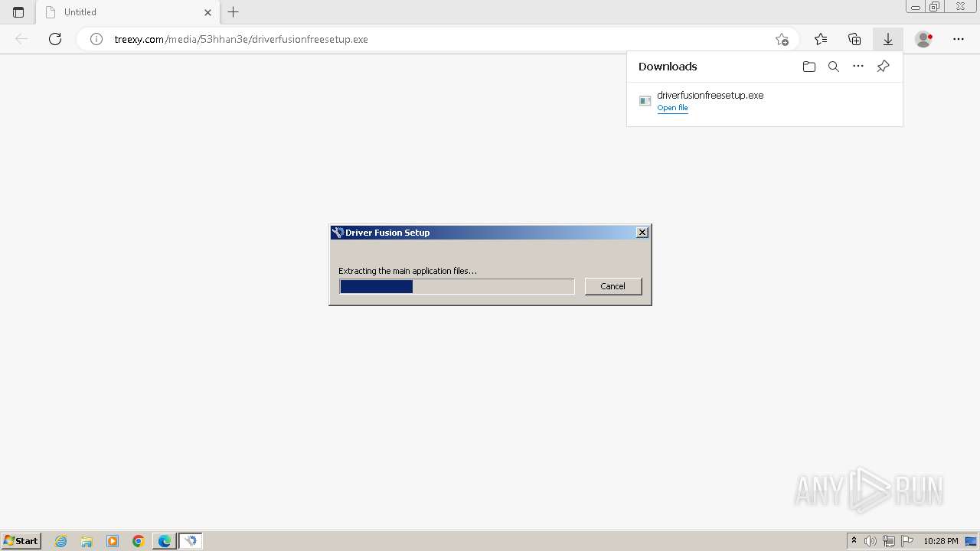Search downloads

coord(834,67)
